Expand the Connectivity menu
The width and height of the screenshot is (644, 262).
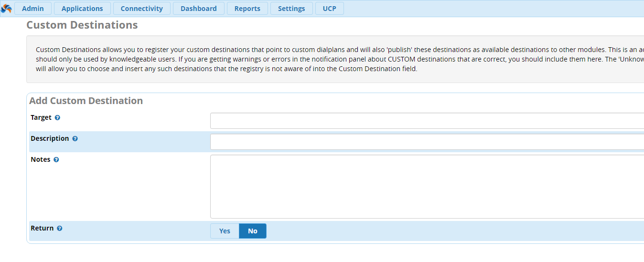click(141, 9)
